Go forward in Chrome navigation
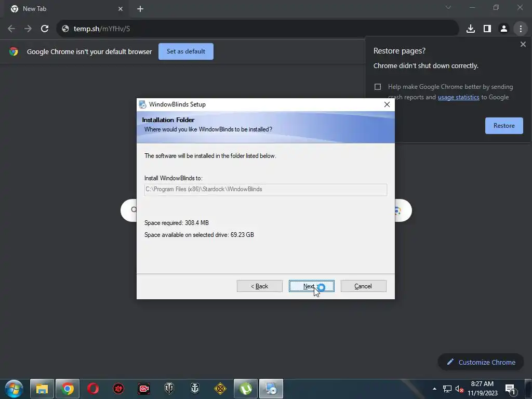This screenshot has height=399, width=532. click(28, 29)
